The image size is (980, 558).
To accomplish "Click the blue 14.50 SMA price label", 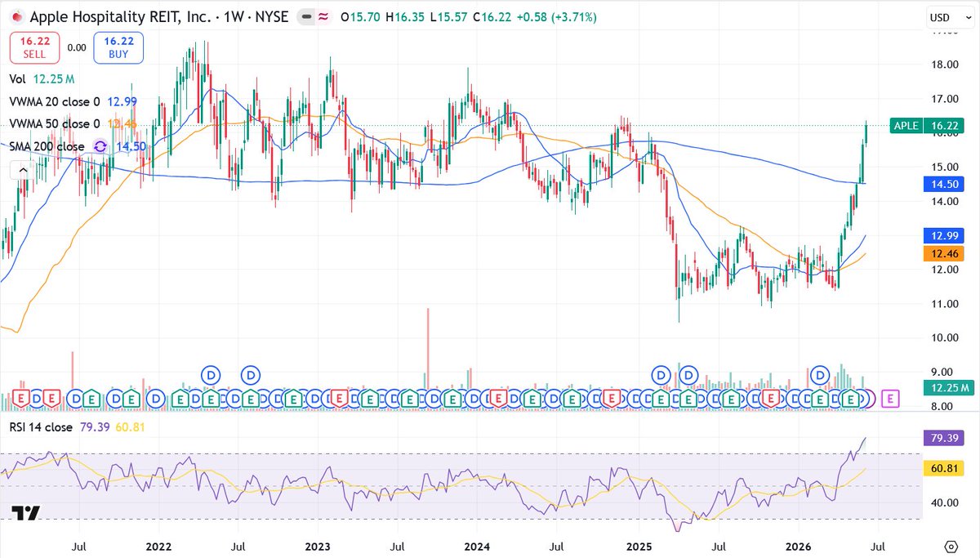I will click(x=945, y=185).
